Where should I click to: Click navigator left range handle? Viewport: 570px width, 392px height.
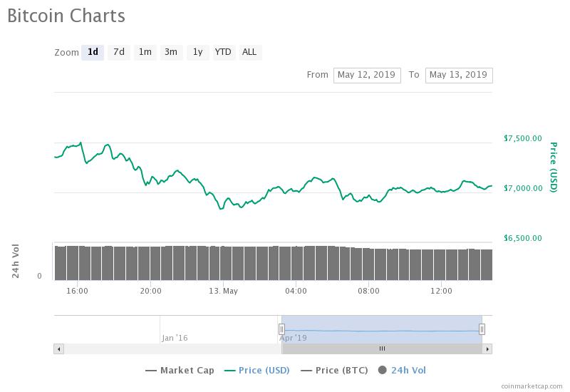tap(281, 329)
